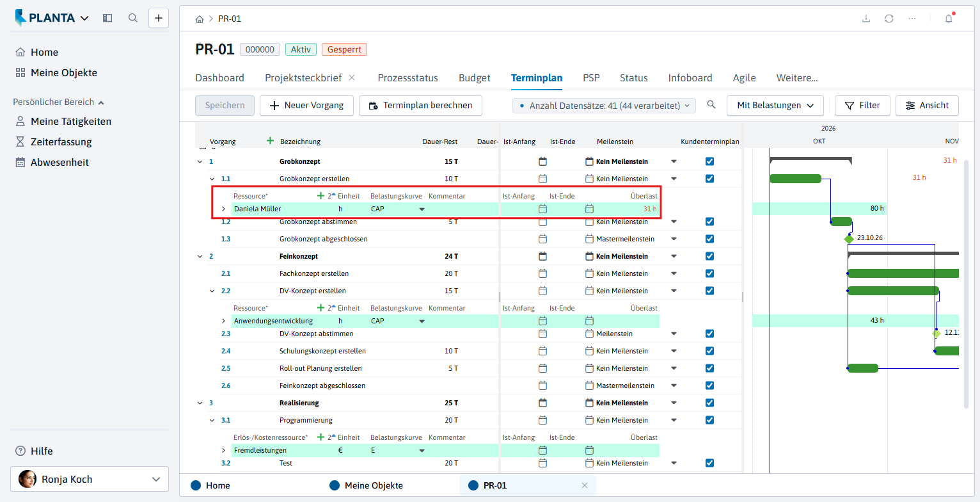Click the plus button beside search
The image size is (980, 502).
coord(159,18)
